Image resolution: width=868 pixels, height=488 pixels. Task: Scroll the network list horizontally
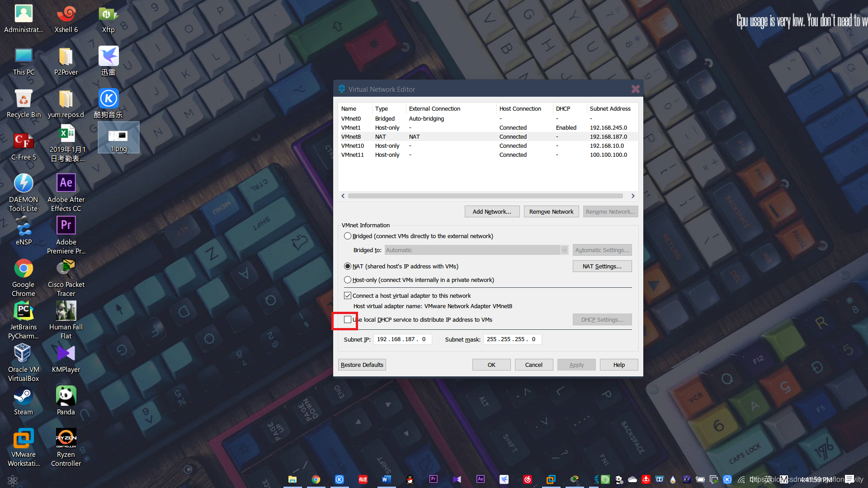(x=488, y=196)
